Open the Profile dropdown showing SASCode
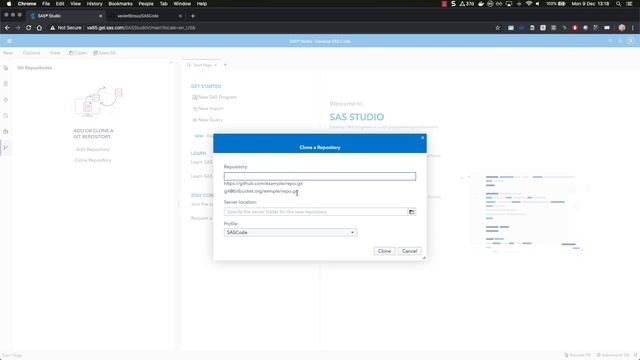This screenshot has height=360, width=640. [x=290, y=232]
